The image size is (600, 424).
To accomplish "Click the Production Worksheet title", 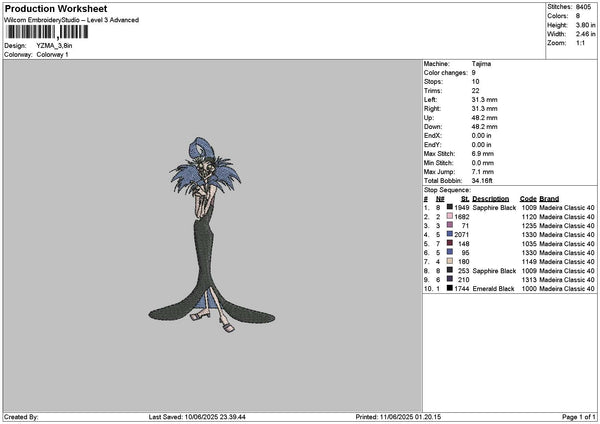I will tap(56, 8).
